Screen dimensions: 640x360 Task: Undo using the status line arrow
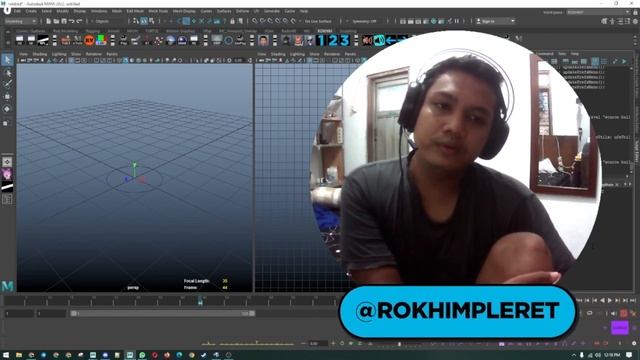pyautogui.click(x=71, y=21)
